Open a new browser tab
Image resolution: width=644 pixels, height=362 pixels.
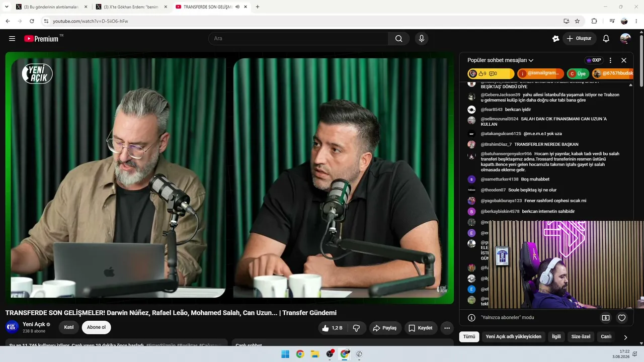258,7
